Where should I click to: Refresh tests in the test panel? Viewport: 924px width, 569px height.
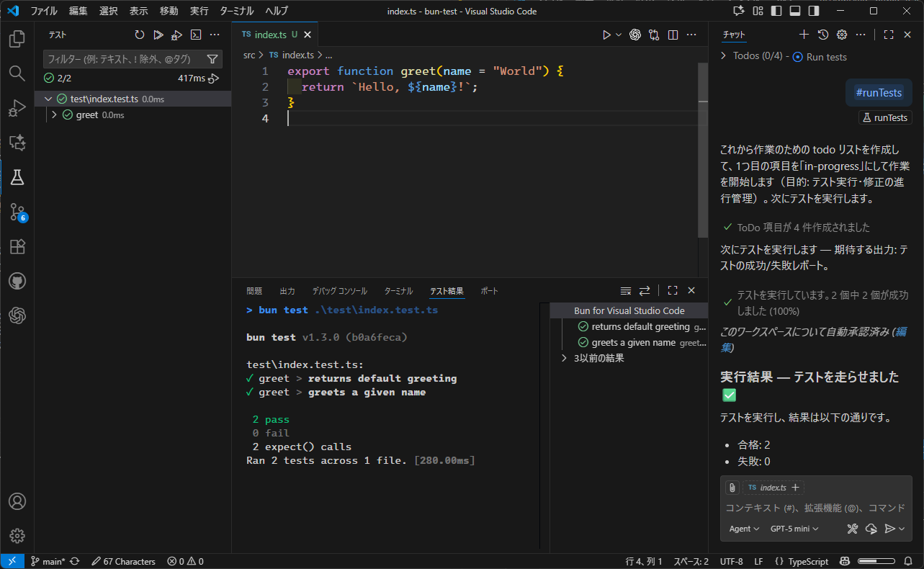pyautogui.click(x=140, y=35)
